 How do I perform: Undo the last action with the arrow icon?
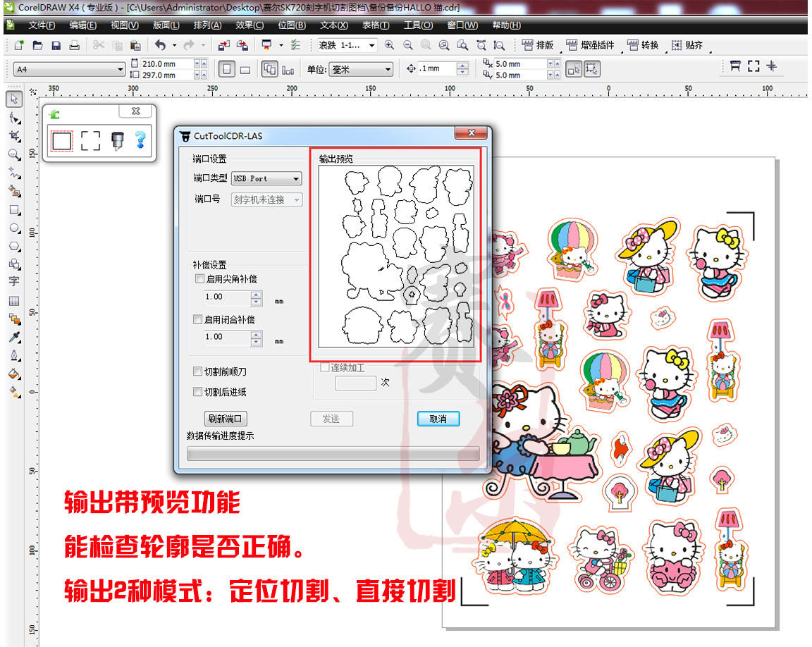161,45
